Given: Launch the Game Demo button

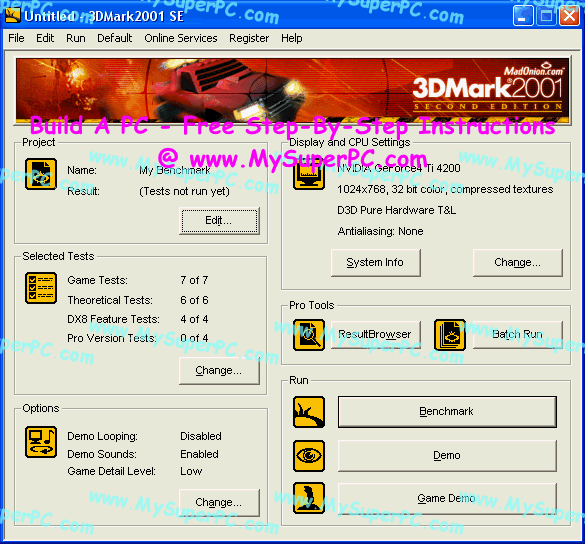Looking at the screenshot, I should pos(447,498).
